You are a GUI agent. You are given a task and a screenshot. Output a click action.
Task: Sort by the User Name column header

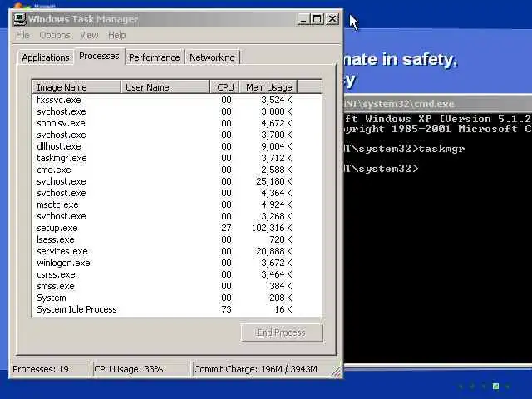pos(165,87)
